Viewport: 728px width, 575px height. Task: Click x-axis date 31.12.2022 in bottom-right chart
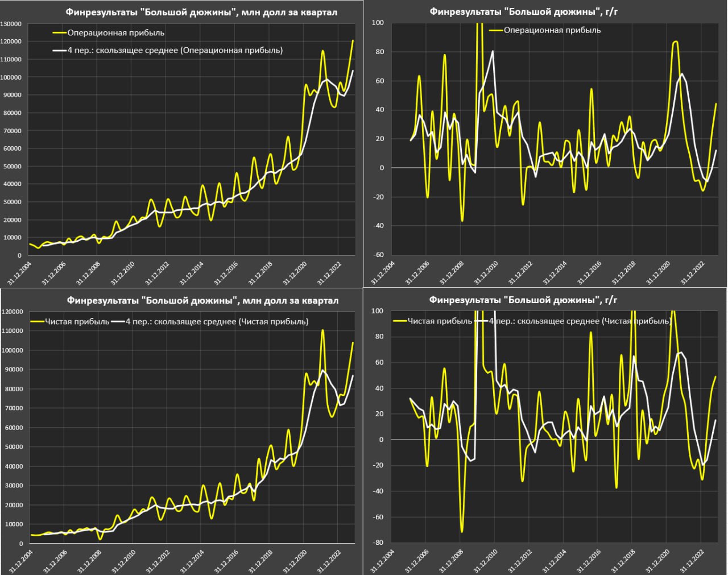(x=692, y=560)
